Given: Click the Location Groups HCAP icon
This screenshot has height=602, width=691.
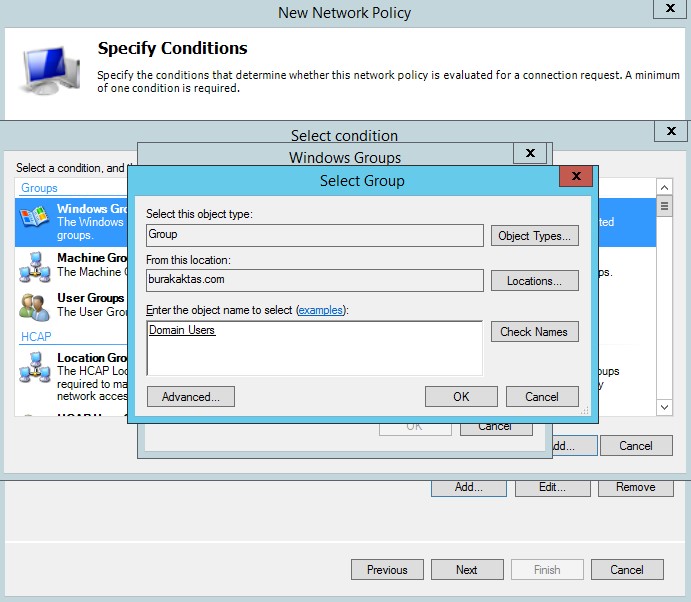Looking at the screenshot, I should coord(35,367).
